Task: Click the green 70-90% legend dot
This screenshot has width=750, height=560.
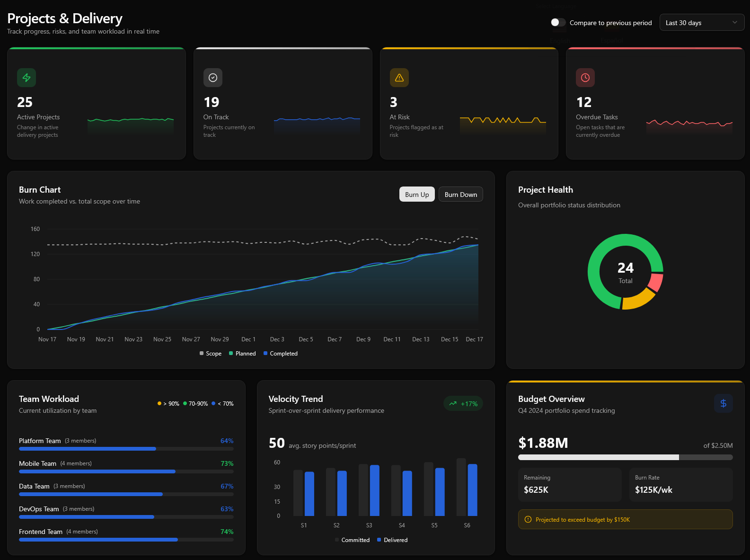Action: [185, 403]
